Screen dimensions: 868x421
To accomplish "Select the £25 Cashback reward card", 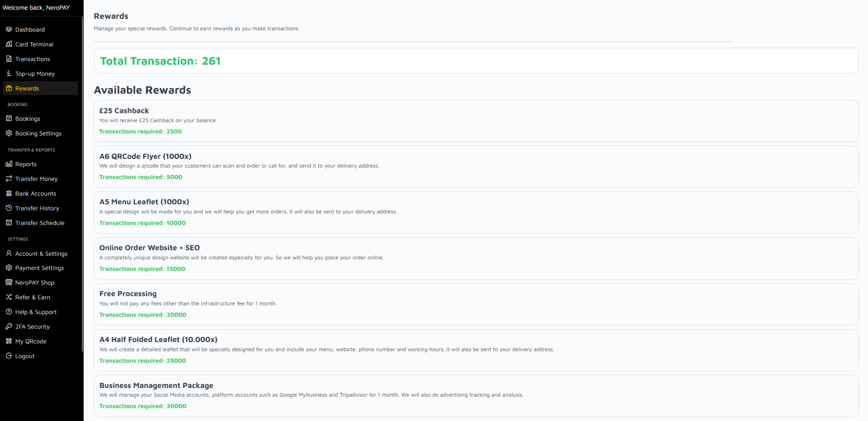I will click(x=476, y=121).
